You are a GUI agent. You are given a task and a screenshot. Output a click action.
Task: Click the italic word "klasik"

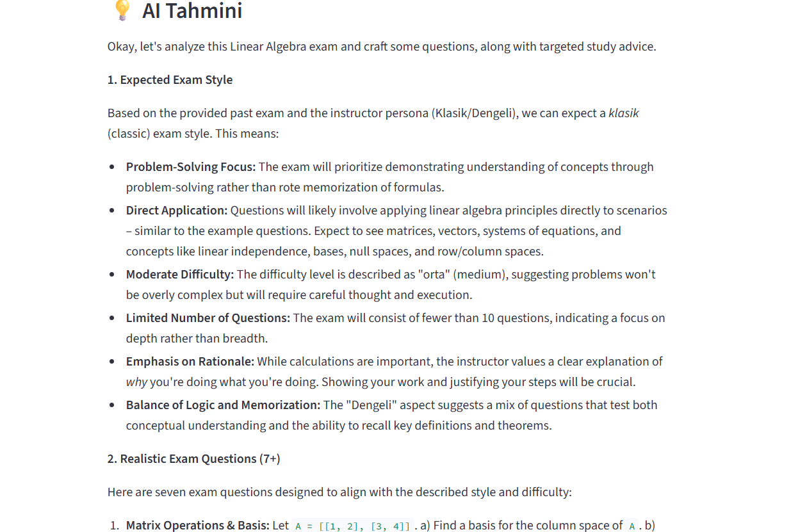(x=624, y=113)
